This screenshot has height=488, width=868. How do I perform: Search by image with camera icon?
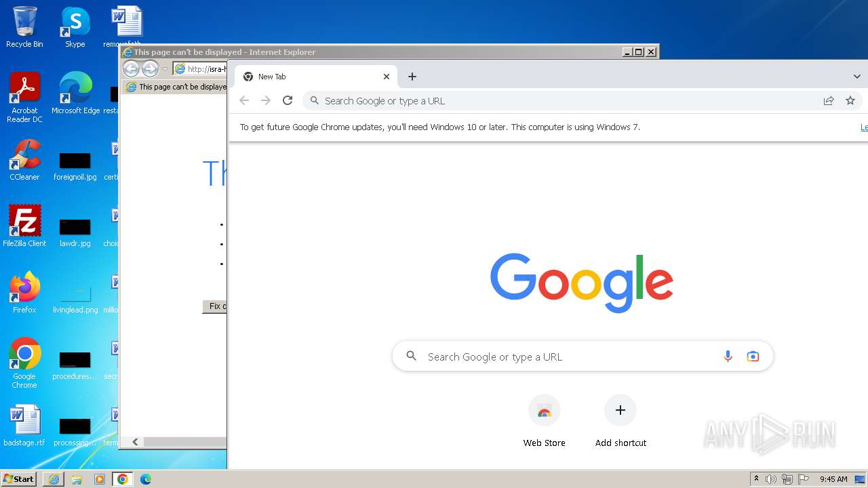[753, 357]
